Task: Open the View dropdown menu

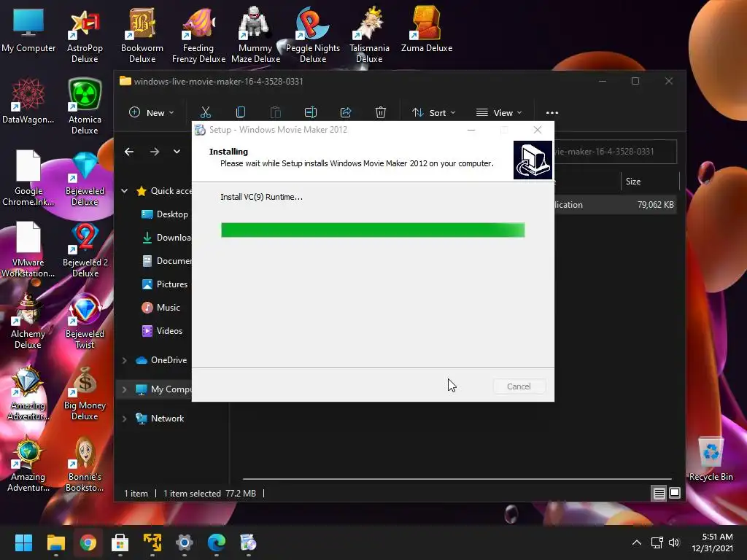Action: tap(499, 112)
